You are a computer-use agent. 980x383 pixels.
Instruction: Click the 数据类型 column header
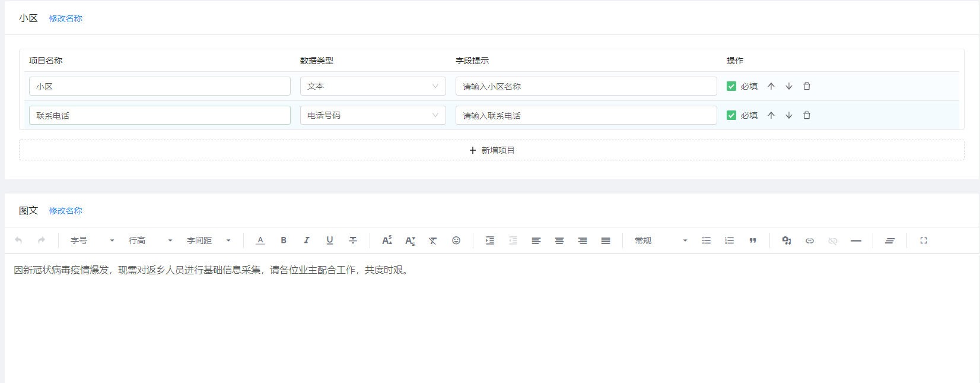(317, 61)
